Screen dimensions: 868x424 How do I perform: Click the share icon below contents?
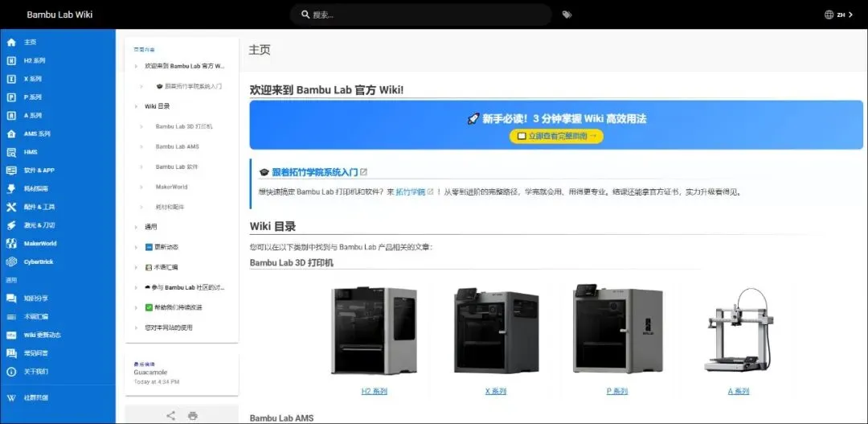171,415
